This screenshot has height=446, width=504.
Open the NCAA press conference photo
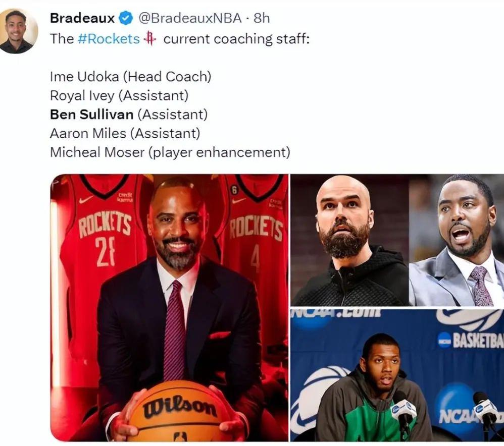(397, 376)
